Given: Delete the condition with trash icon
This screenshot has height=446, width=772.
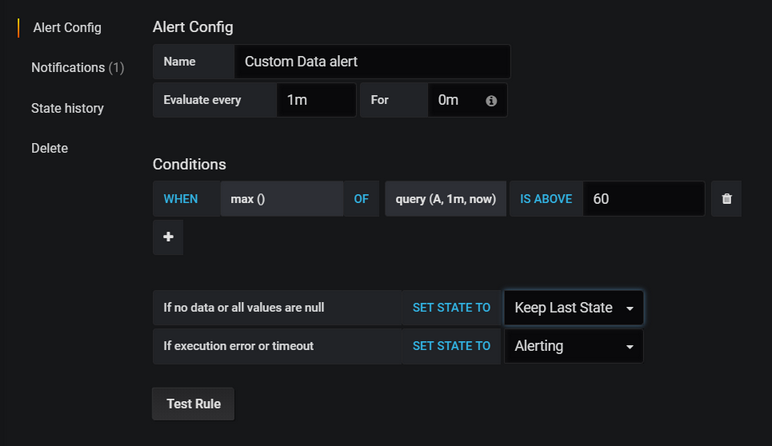Looking at the screenshot, I should (x=726, y=199).
